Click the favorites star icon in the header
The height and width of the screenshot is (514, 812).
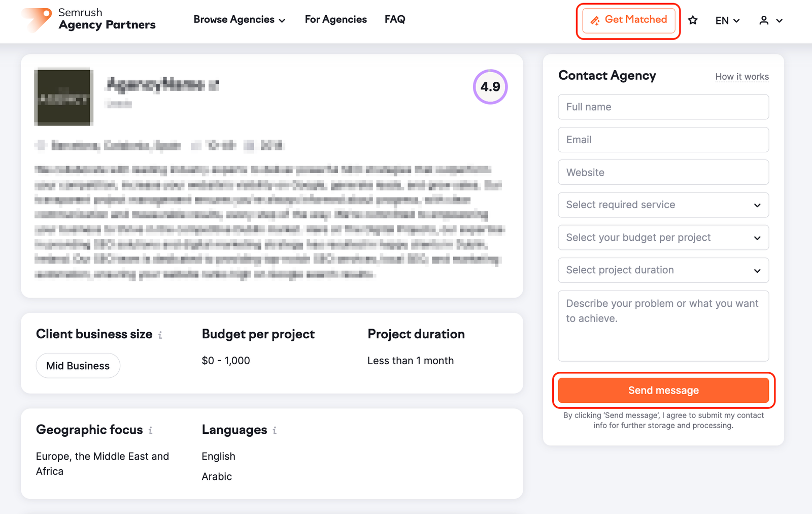(692, 20)
